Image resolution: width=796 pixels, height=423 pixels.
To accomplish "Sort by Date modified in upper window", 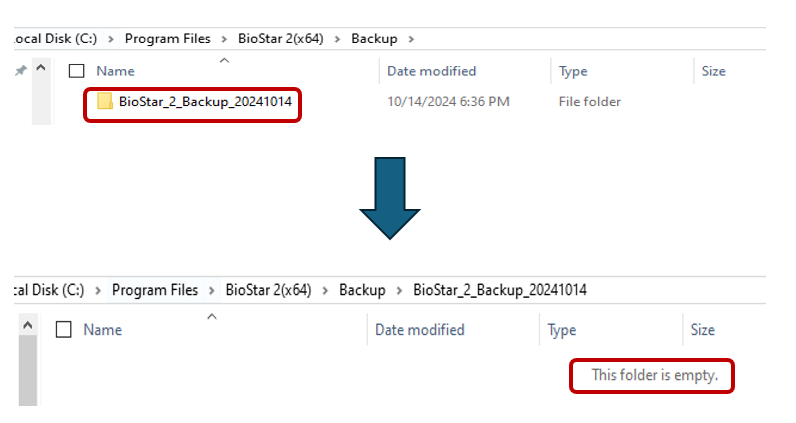I will coord(432,71).
